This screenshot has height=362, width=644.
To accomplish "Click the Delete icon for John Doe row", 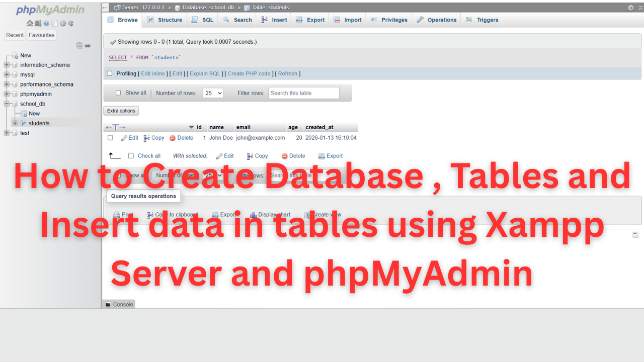I will click(173, 138).
